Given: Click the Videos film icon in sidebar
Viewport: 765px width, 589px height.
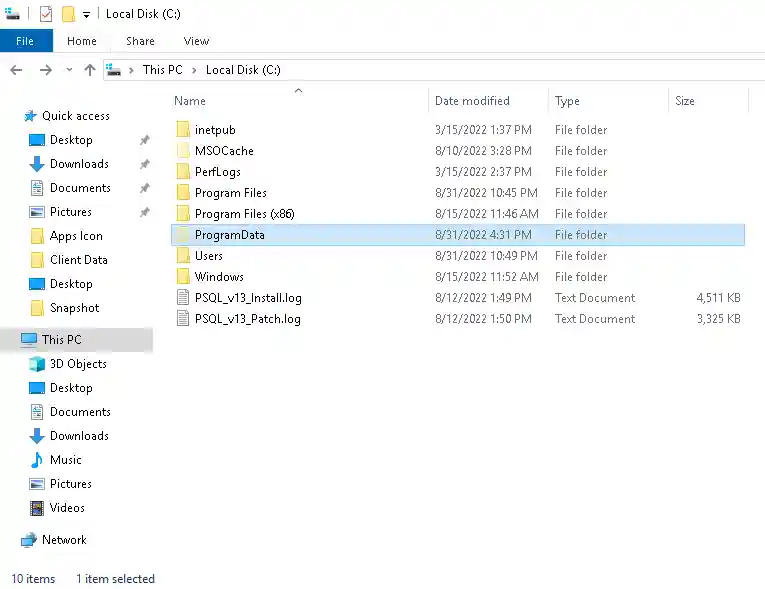Looking at the screenshot, I should tap(37, 508).
